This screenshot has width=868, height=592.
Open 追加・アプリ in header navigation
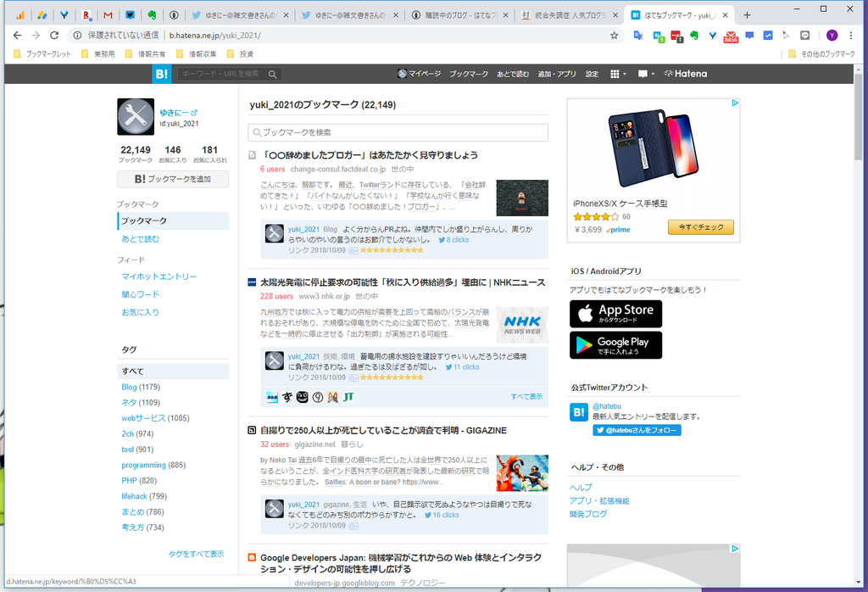[x=557, y=74]
